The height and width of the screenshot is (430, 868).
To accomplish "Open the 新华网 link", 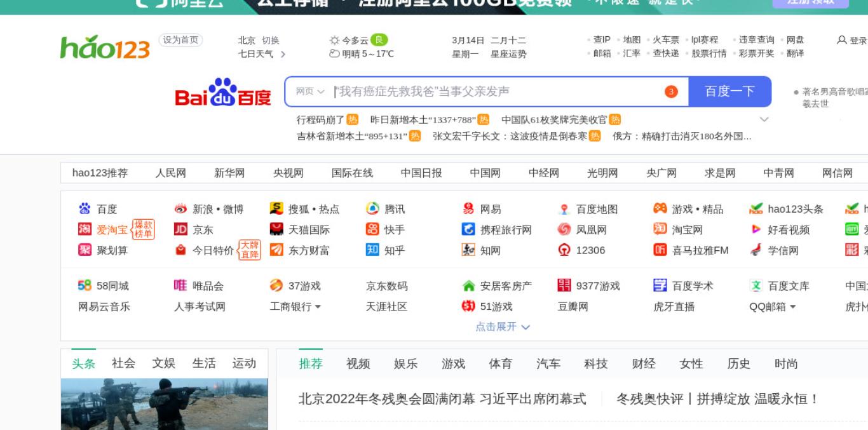I will pyautogui.click(x=229, y=173).
